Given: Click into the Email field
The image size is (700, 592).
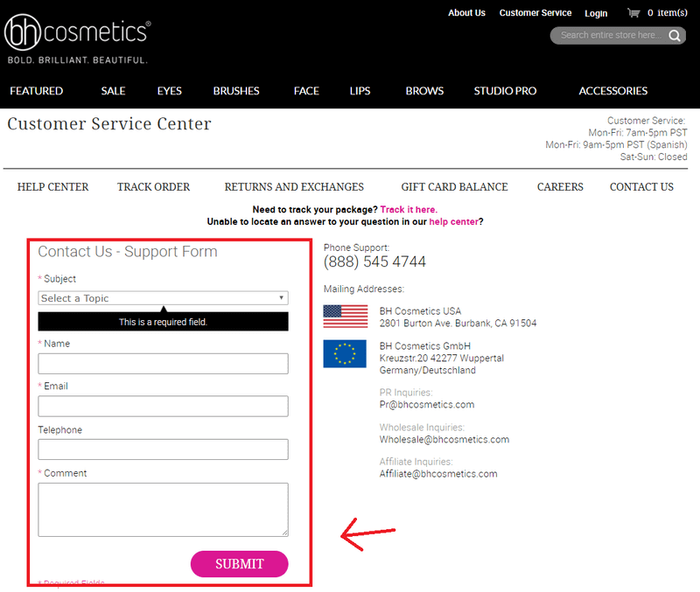Looking at the screenshot, I should 163,406.
